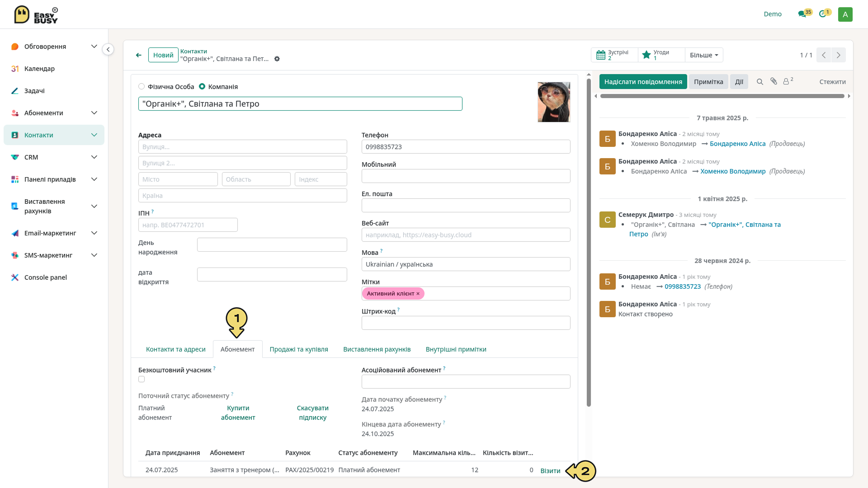Click the chatter horizontal scrollbar
The height and width of the screenshot is (488, 868).
[722, 96]
